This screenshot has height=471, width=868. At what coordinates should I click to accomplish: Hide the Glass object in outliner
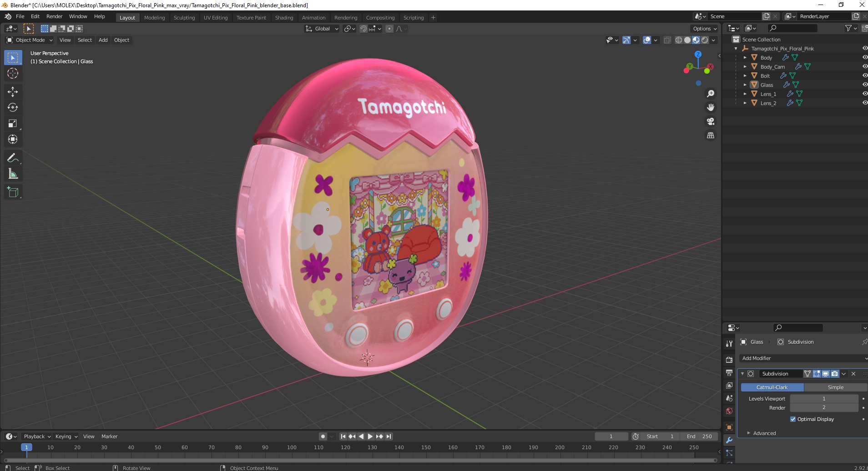[865, 85]
